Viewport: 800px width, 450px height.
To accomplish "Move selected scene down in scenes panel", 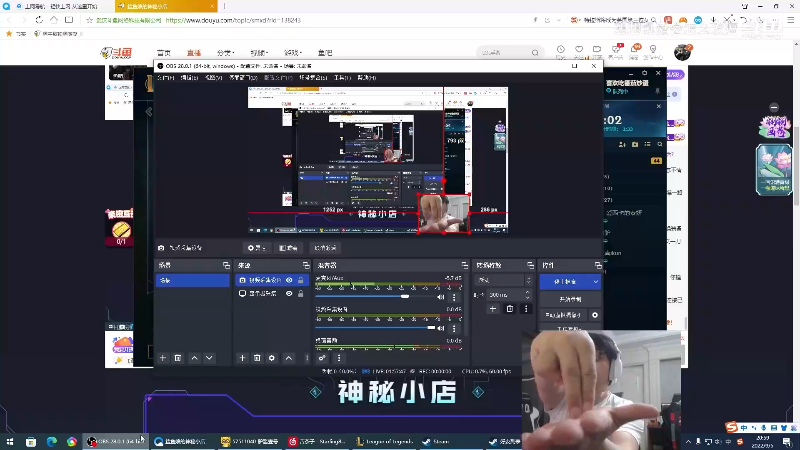I will pos(209,358).
